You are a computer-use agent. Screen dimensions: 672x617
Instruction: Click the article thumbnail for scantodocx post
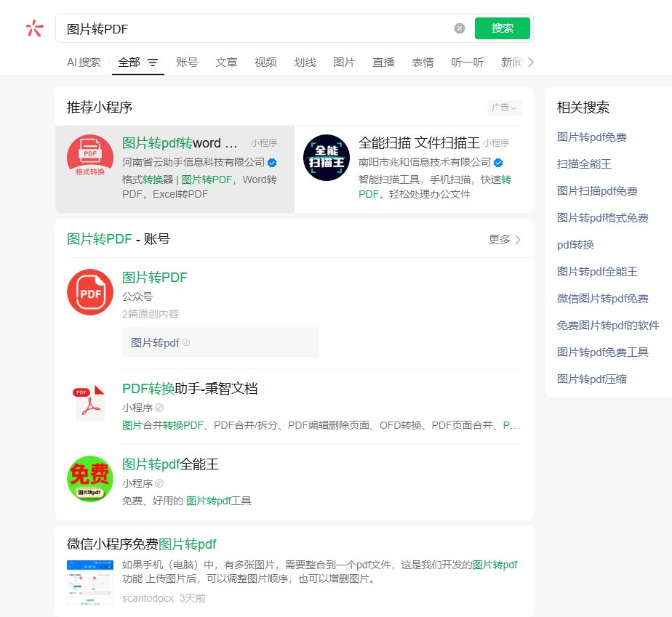click(x=90, y=583)
